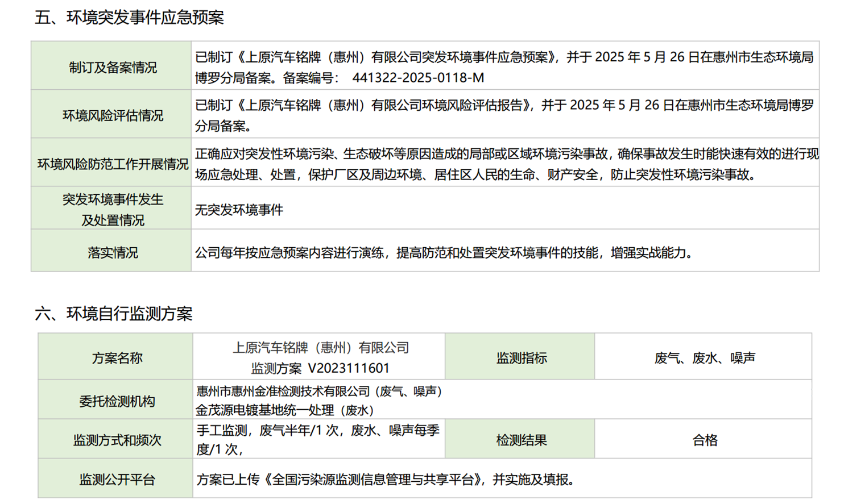The width and height of the screenshot is (865, 504).
Task: Click the cell starting 正确应对突发性环境污染
Action: point(505,163)
